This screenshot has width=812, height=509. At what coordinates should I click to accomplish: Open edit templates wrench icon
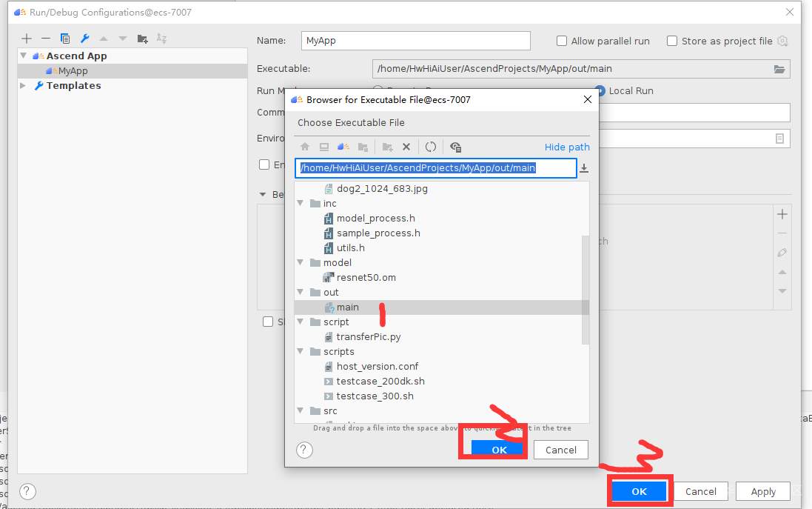click(85, 39)
